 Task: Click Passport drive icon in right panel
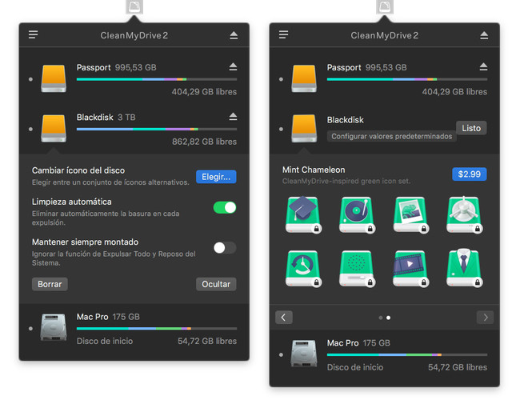(304, 78)
